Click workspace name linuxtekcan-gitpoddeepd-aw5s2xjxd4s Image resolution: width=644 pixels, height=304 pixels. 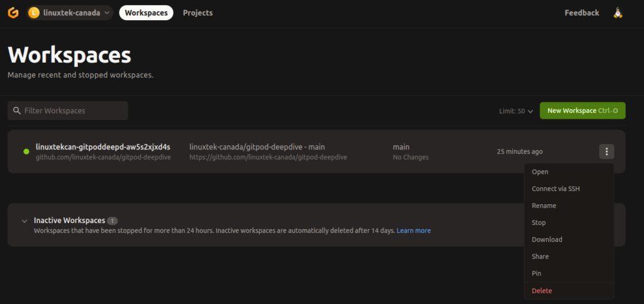click(x=103, y=147)
